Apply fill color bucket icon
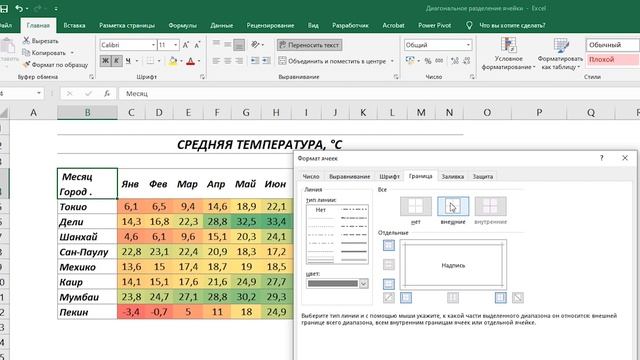 point(173,61)
